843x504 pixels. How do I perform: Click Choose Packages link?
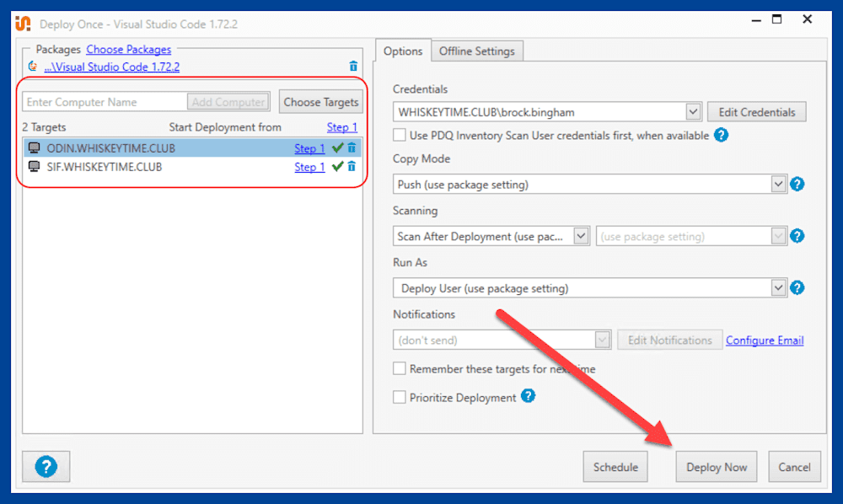(x=128, y=50)
